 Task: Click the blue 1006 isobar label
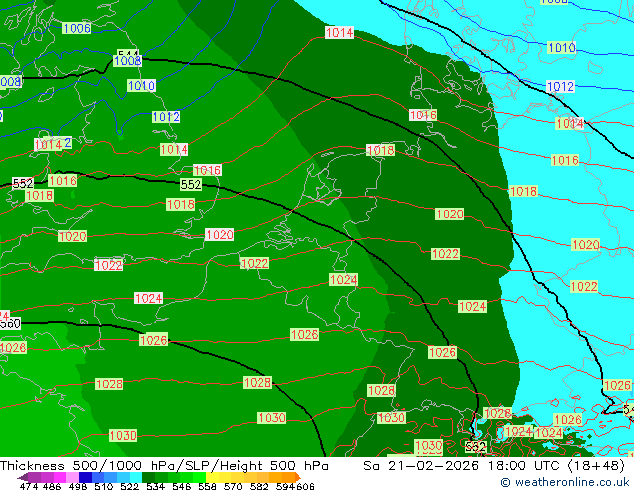tap(77, 28)
